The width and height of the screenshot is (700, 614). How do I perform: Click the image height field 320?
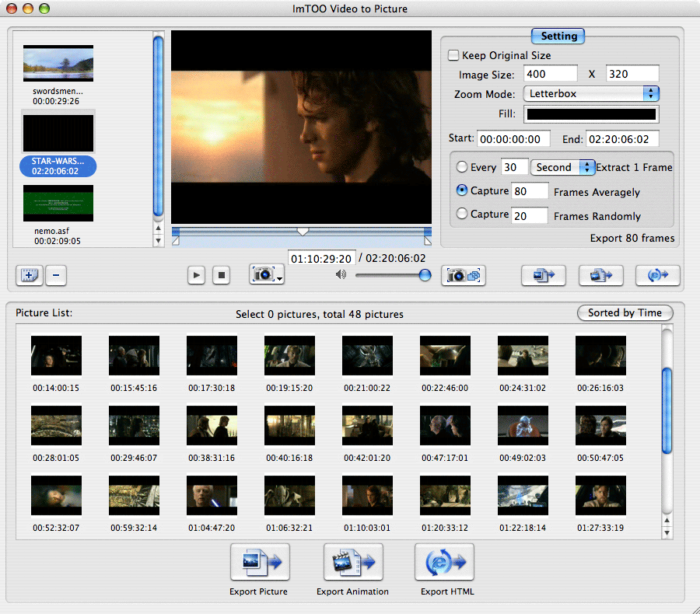pos(632,74)
